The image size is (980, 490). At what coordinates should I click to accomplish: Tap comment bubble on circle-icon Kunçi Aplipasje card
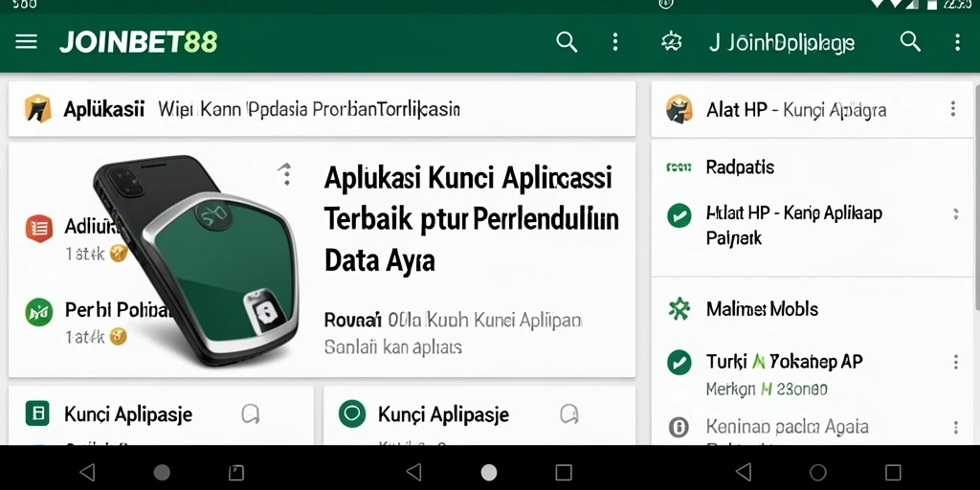point(568,413)
